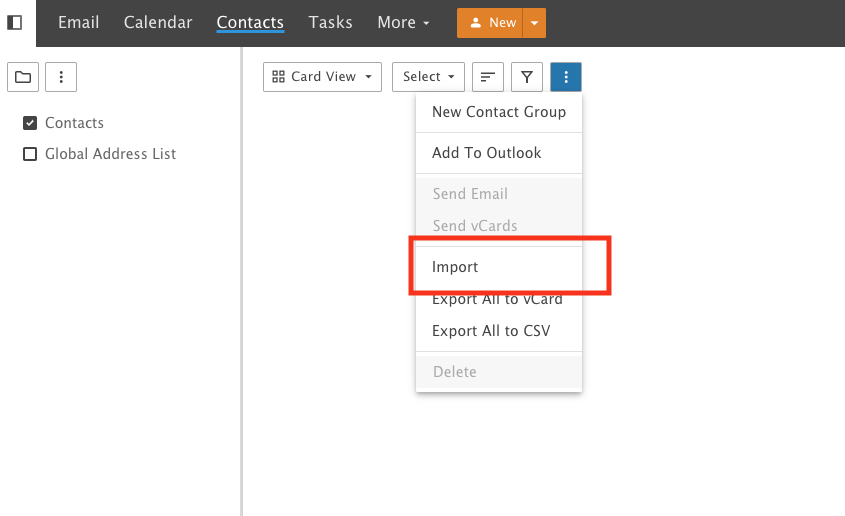Viewport: 845px width, 516px height.
Task: Click the sort contacts icon
Action: click(487, 77)
